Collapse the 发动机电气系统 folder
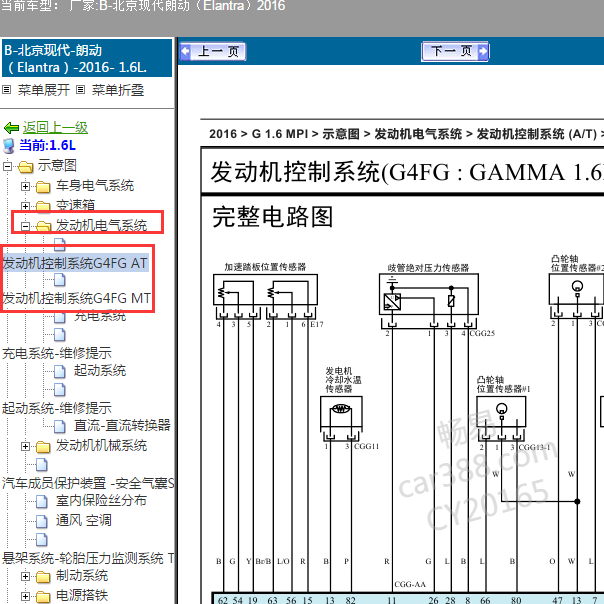604x604 pixels. pos(25,226)
